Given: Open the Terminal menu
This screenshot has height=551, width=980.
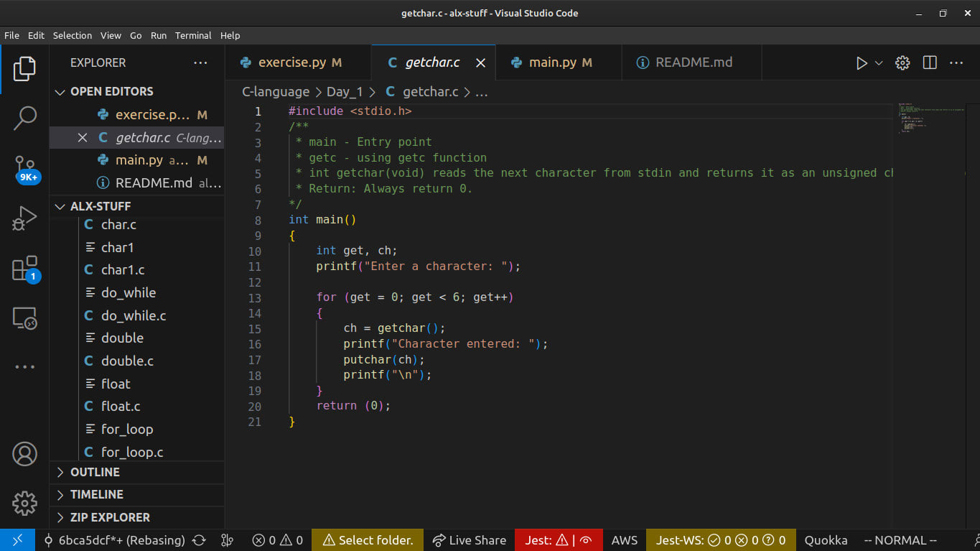Looking at the screenshot, I should (x=193, y=35).
